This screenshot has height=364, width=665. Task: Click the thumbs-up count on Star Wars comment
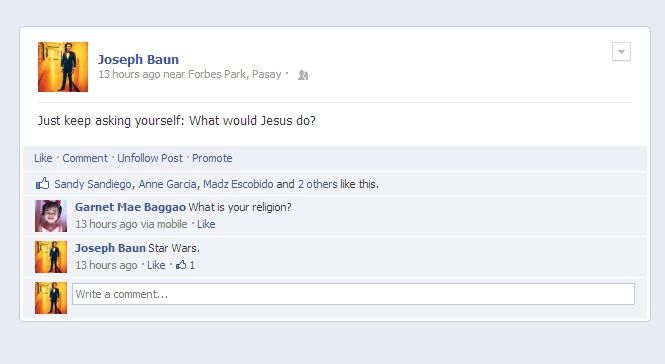[185, 265]
